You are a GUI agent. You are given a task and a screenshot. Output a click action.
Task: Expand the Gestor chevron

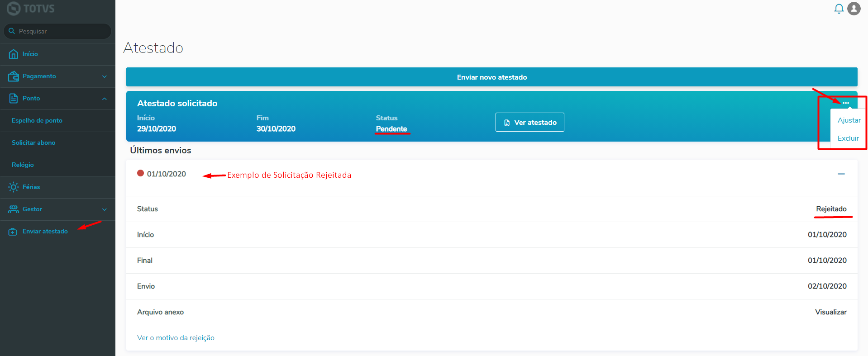(105, 209)
